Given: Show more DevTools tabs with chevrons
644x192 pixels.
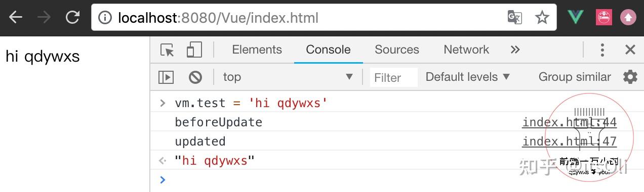Looking at the screenshot, I should pos(515,50).
